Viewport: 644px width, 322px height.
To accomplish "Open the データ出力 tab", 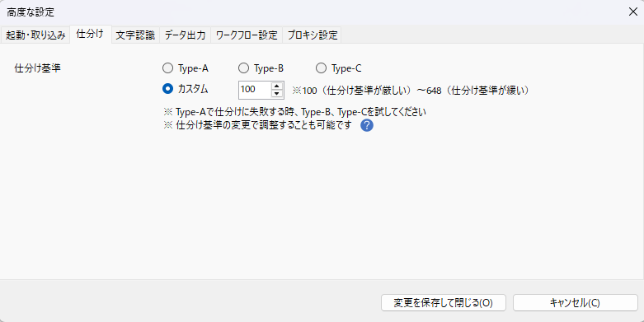I will tap(185, 35).
